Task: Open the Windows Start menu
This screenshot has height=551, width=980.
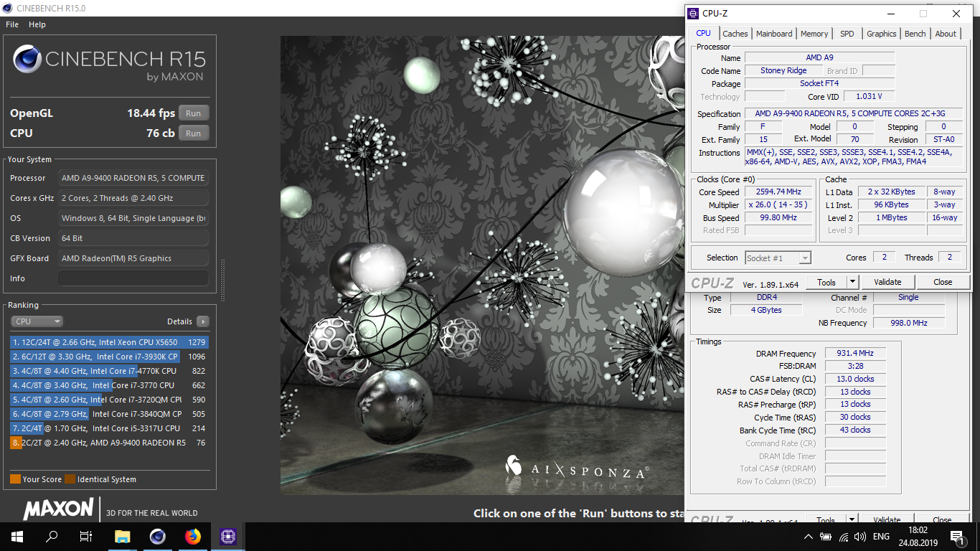Action: pyautogui.click(x=17, y=536)
